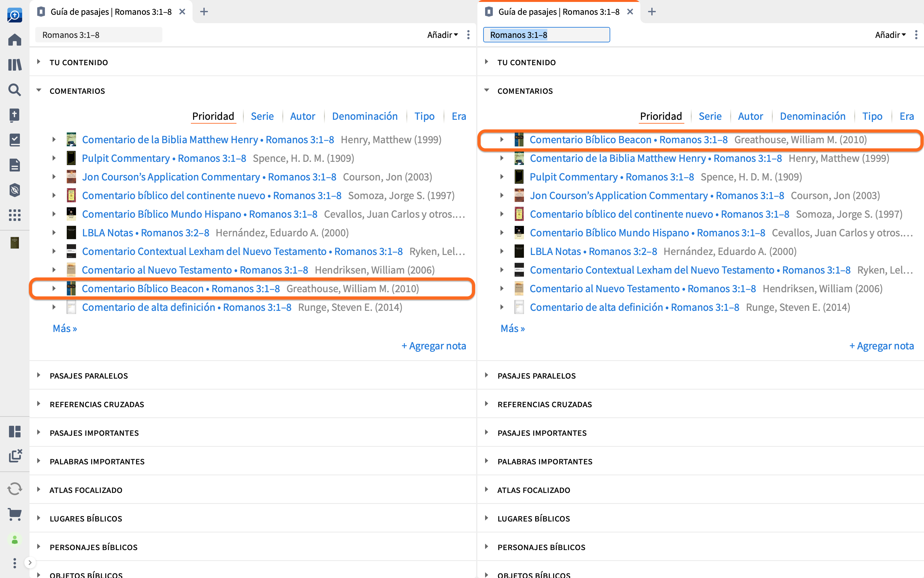Open Comentario Bíblico Beacon link in left panel

coord(181,289)
